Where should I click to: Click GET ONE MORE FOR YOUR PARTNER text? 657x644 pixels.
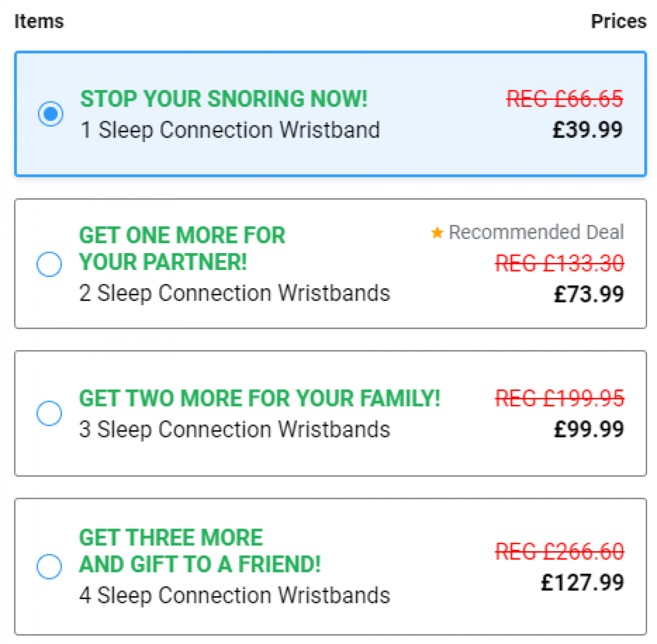[x=182, y=248]
